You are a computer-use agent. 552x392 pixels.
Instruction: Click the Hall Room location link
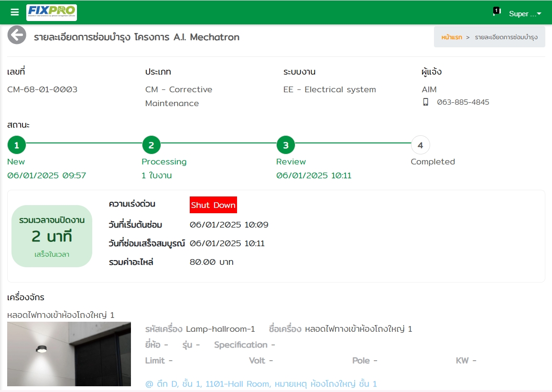coord(261,384)
